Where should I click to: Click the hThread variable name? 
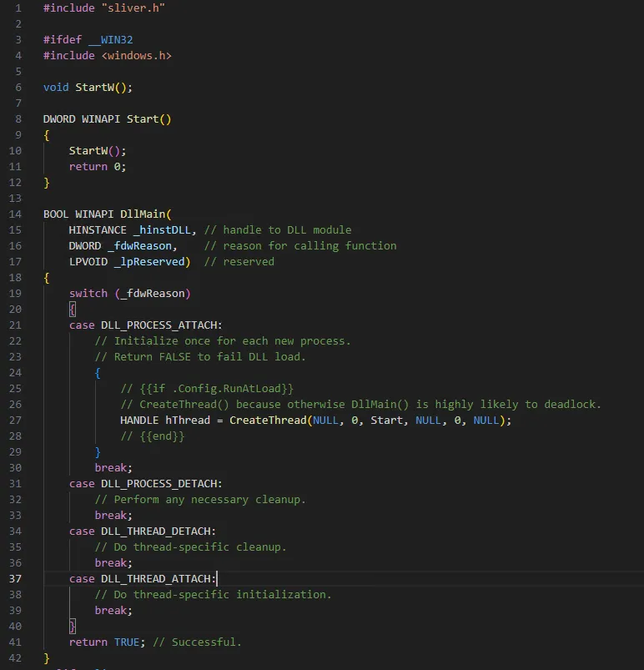[x=188, y=421]
